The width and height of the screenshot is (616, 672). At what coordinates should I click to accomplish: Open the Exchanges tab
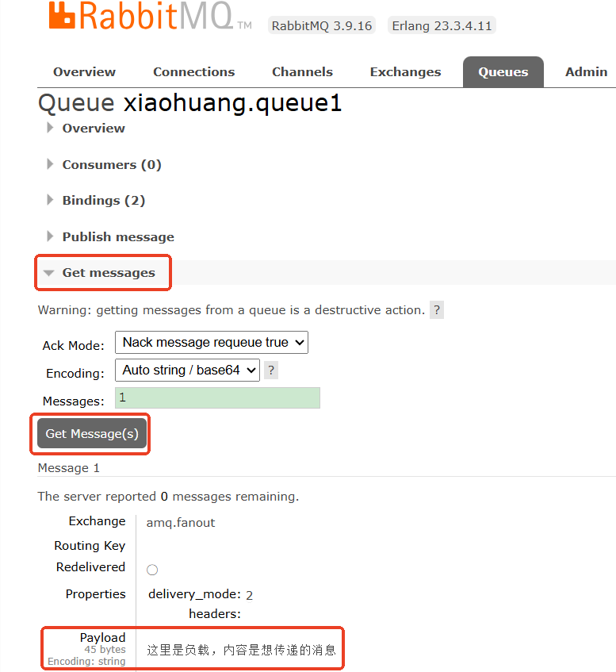tap(406, 72)
